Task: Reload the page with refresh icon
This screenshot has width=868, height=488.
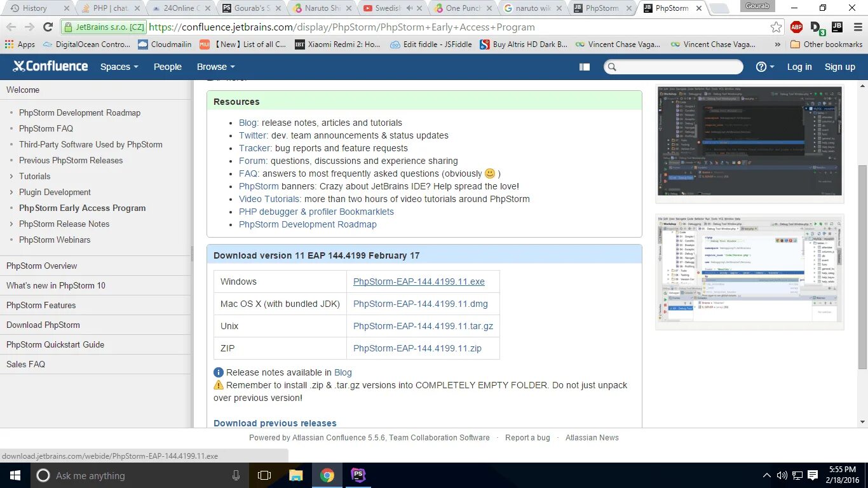Action: coord(48,27)
